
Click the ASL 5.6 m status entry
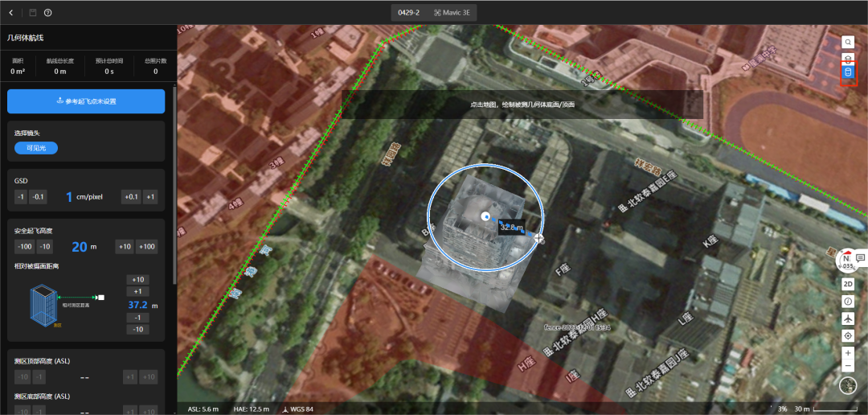(x=203, y=409)
